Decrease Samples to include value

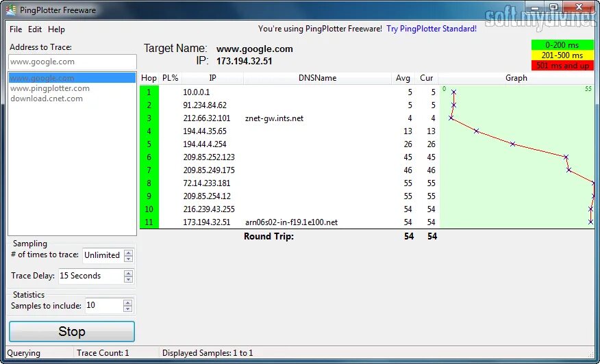point(128,309)
